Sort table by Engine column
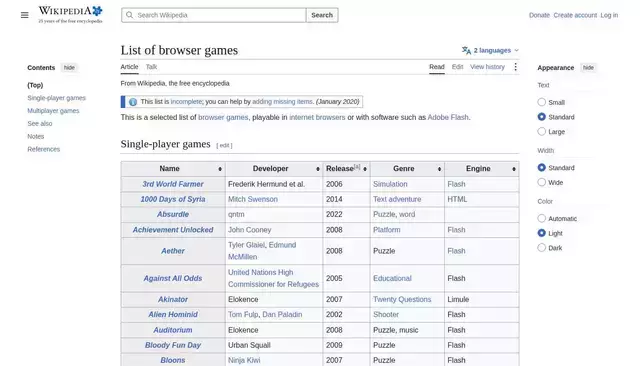This screenshot has width=640, height=366. (x=513, y=169)
